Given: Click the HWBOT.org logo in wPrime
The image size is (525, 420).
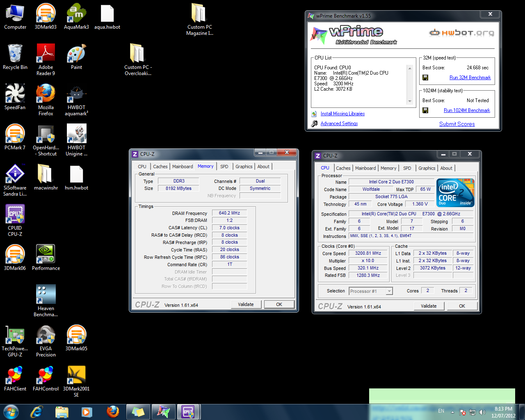Looking at the screenshot, I should 461,32.
